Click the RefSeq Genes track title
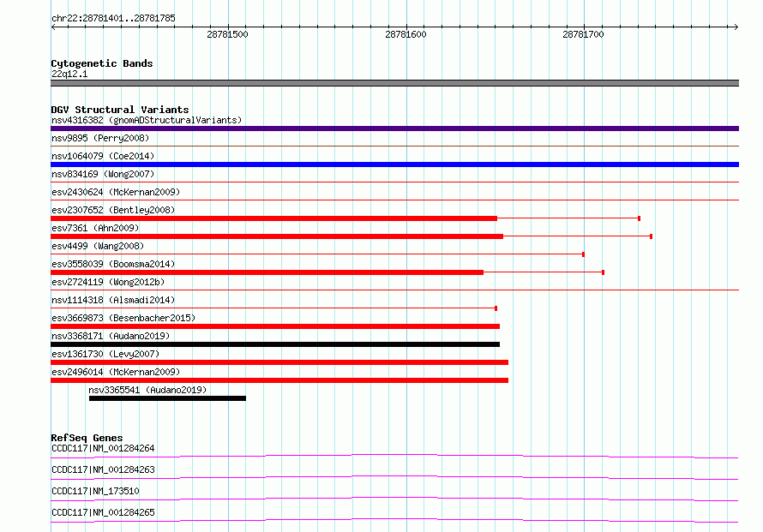This screenshot has width=763, height=532. pyautogui.click(x=87, y=438)
